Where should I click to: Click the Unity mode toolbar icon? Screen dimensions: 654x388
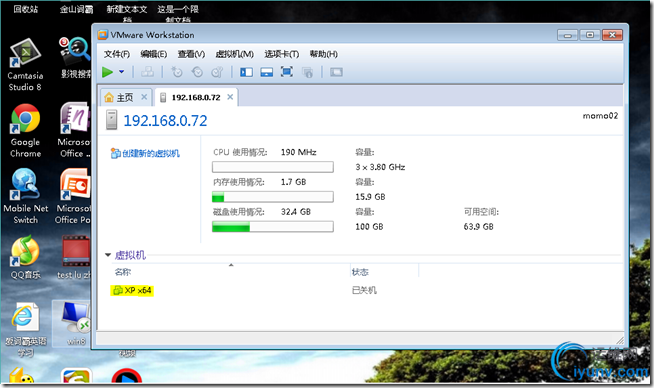pos(307,72)
